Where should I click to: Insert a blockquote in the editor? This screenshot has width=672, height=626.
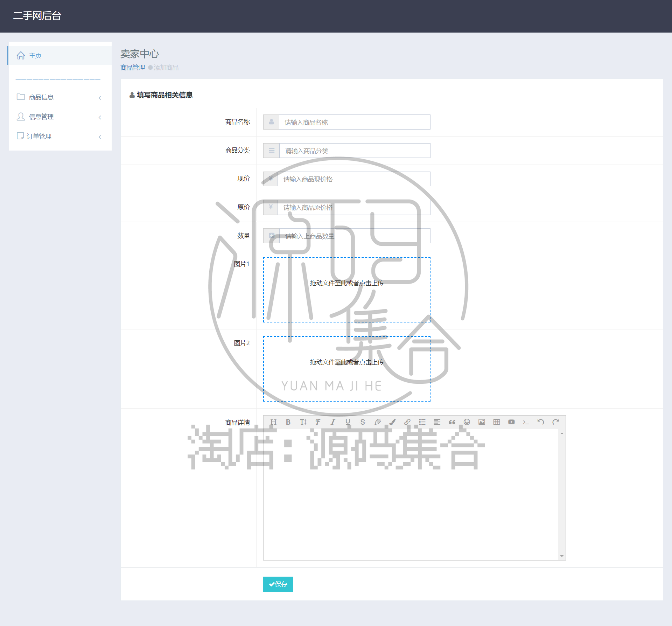(x=452, y=422)
